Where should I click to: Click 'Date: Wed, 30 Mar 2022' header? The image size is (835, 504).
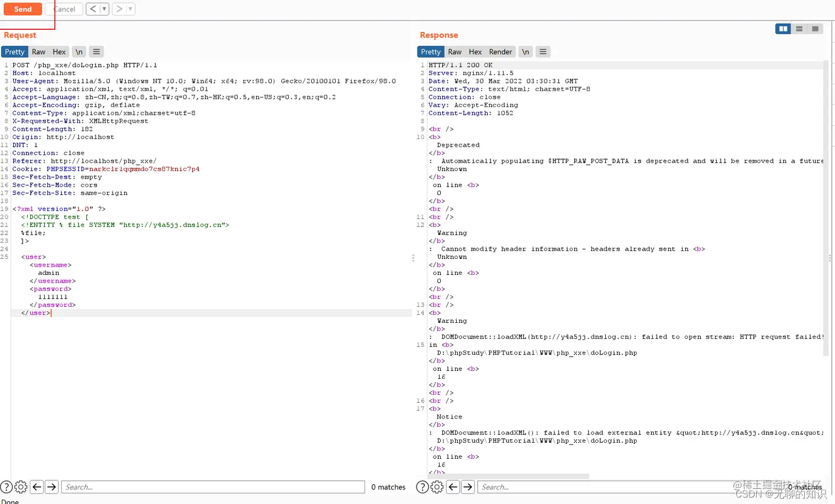pos(503,81)
